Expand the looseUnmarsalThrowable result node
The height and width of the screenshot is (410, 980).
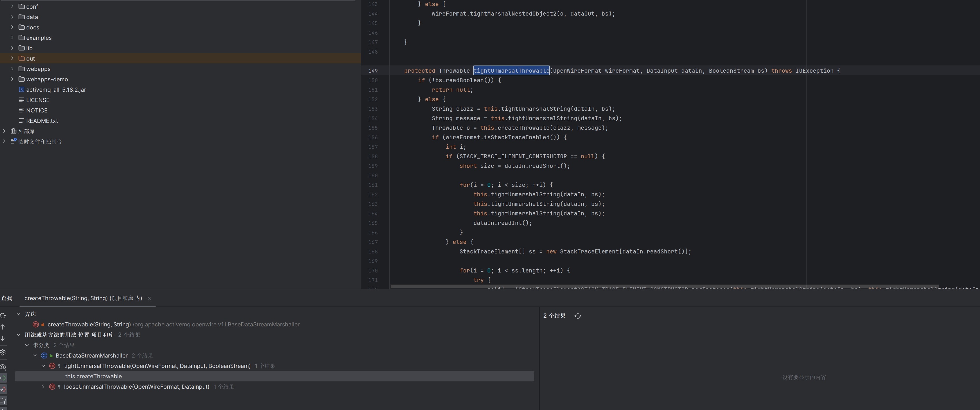click(43, 387)
